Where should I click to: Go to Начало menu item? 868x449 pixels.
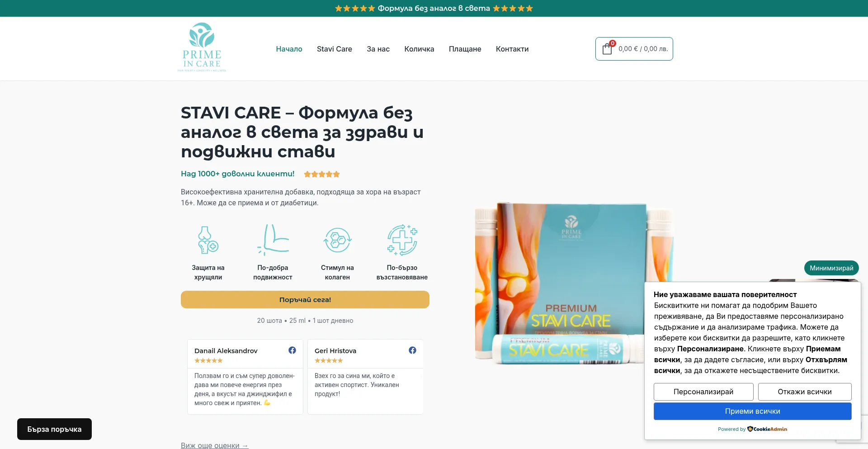coord(289,49)
